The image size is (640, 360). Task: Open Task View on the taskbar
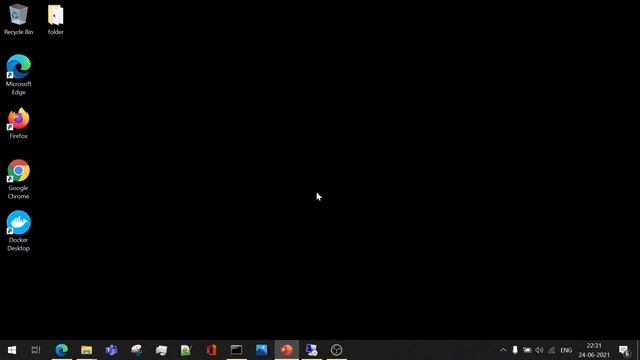pyautogui.click(x=36, y=350)
